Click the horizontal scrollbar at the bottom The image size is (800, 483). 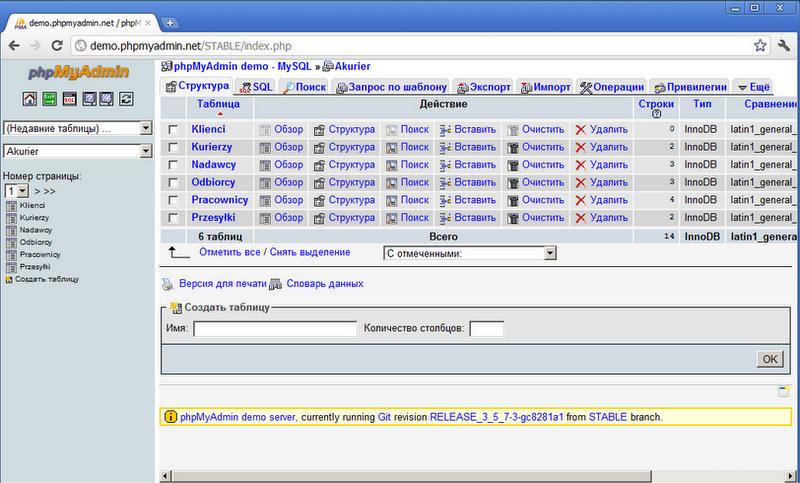412,476
